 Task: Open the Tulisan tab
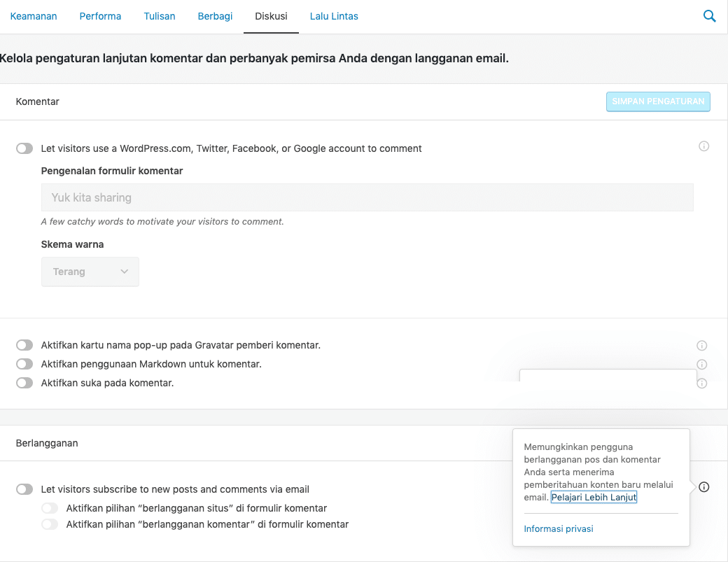click(160, 16)
